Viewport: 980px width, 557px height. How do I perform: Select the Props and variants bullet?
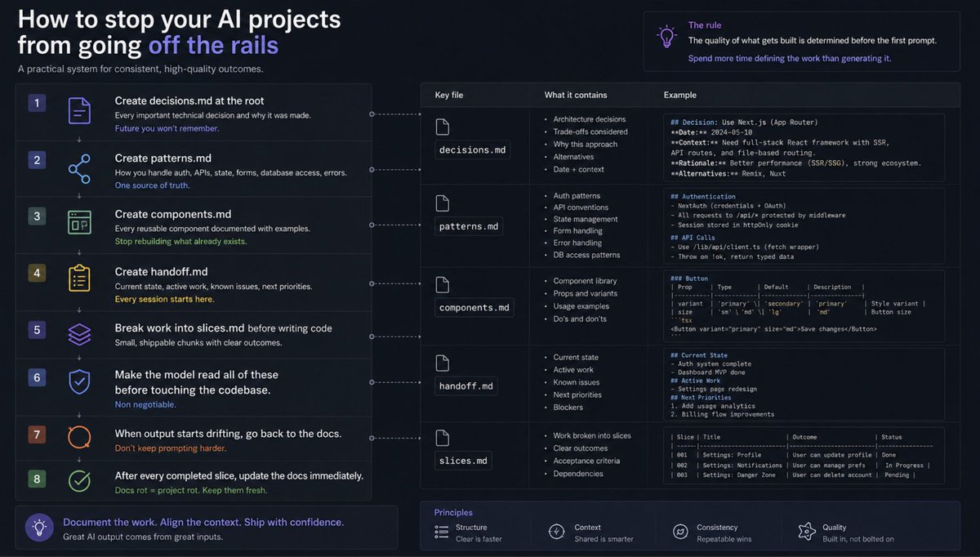point(585,293)
